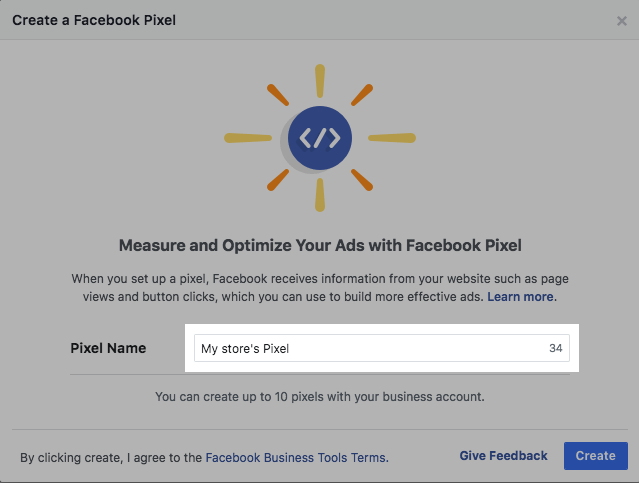Image resolution: width=639 pixels, height=483 pixels.
Task: Click the By clicking create agreement text
Action: click(112, 458)
